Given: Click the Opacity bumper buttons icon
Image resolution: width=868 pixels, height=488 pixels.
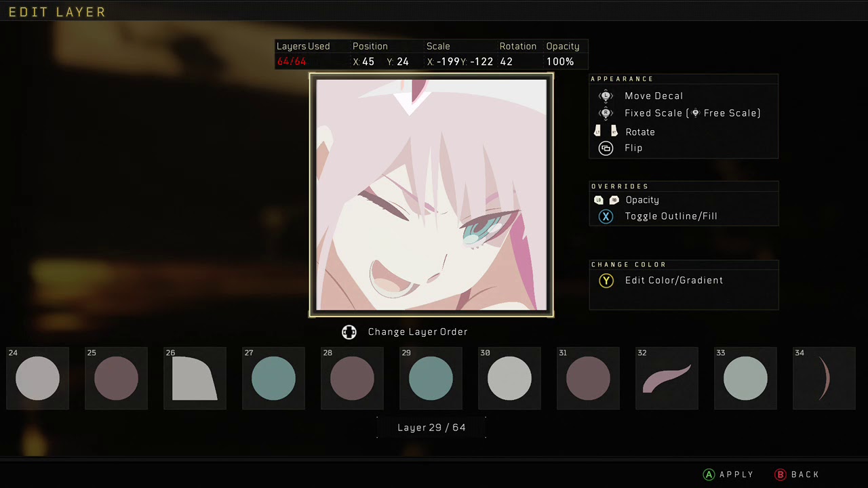Looking at the screenshot, I should 606,200.
